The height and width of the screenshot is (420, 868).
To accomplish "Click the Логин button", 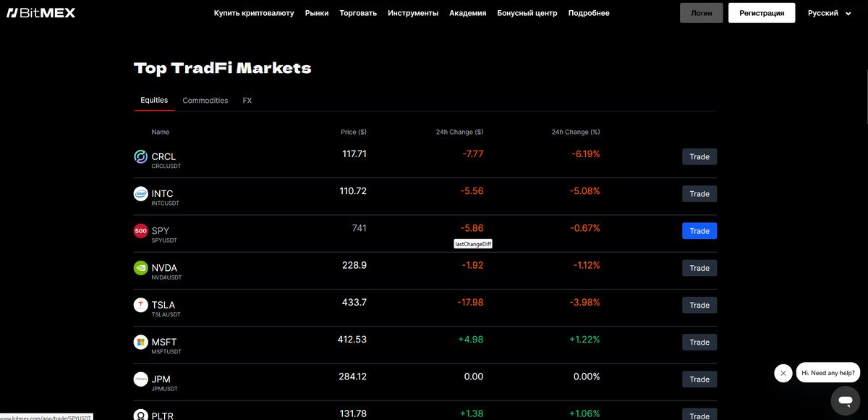I will click(x=702, y=13).
